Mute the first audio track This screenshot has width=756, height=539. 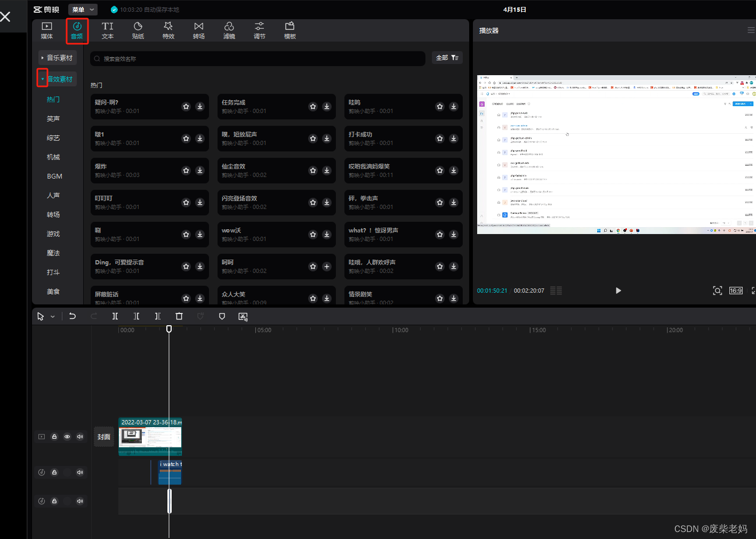[80, 472]
